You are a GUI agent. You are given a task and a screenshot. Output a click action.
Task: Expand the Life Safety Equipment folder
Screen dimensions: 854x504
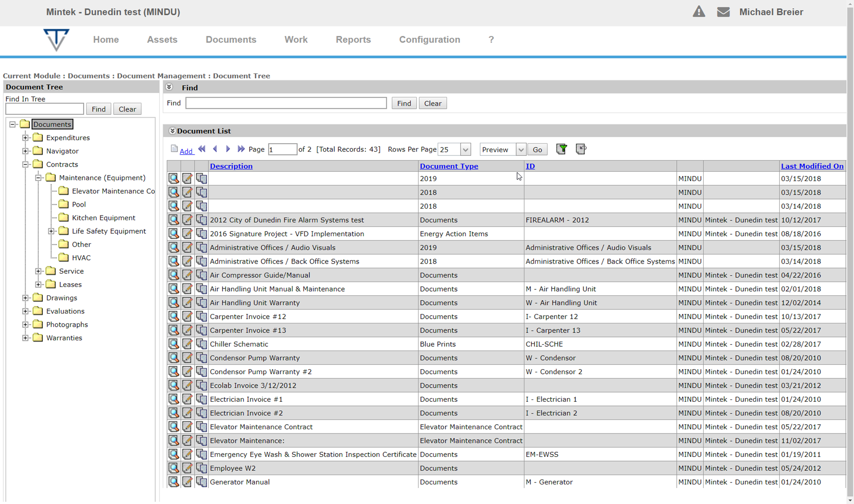[51, 231]
